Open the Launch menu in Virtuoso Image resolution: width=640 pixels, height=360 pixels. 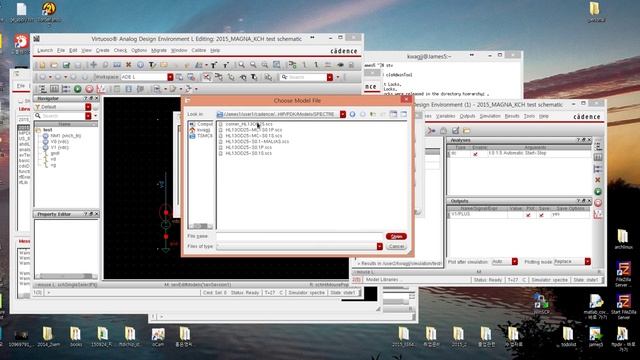click(45, 50)
